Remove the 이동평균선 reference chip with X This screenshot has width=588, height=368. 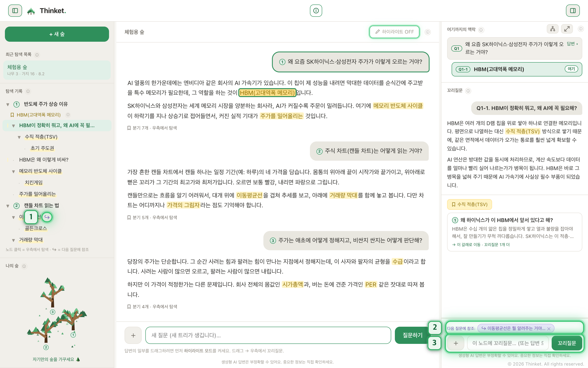tap(549, 329)
